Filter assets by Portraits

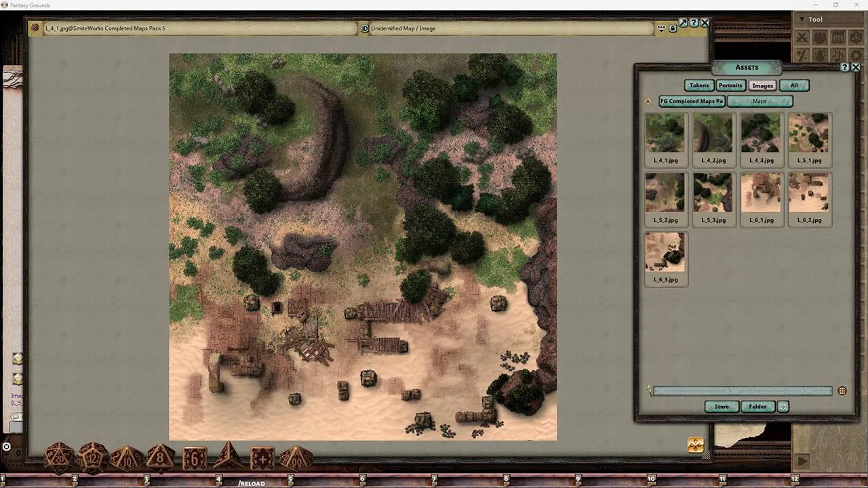point(730,85)
